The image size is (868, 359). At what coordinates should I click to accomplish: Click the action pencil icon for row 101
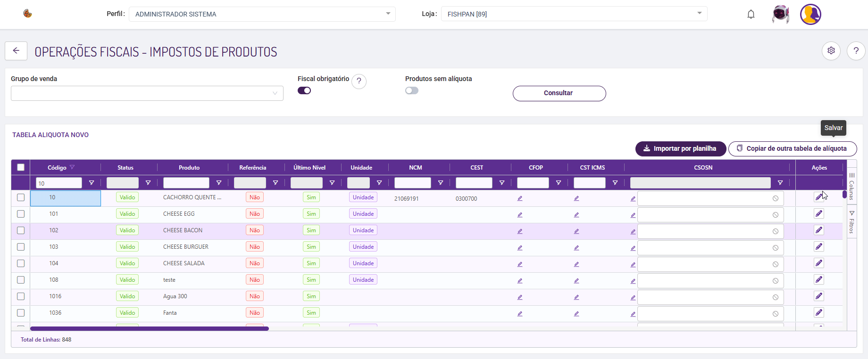pyautogui.click(x=819, y=214)
